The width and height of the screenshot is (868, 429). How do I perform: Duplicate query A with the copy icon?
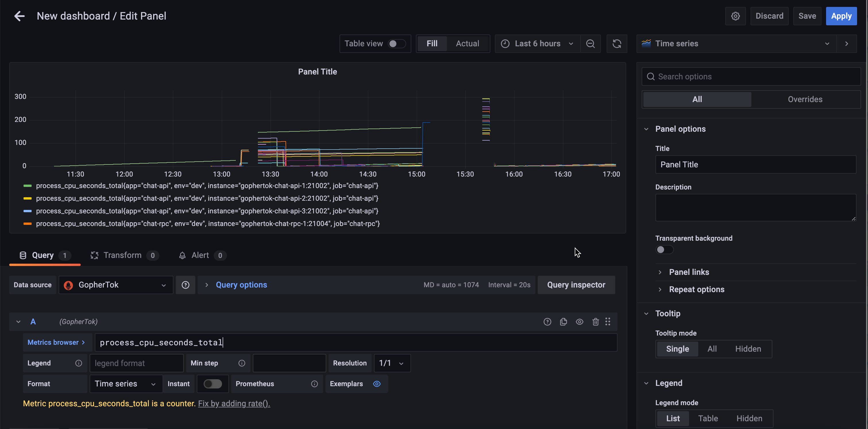[x=563, y=322]
